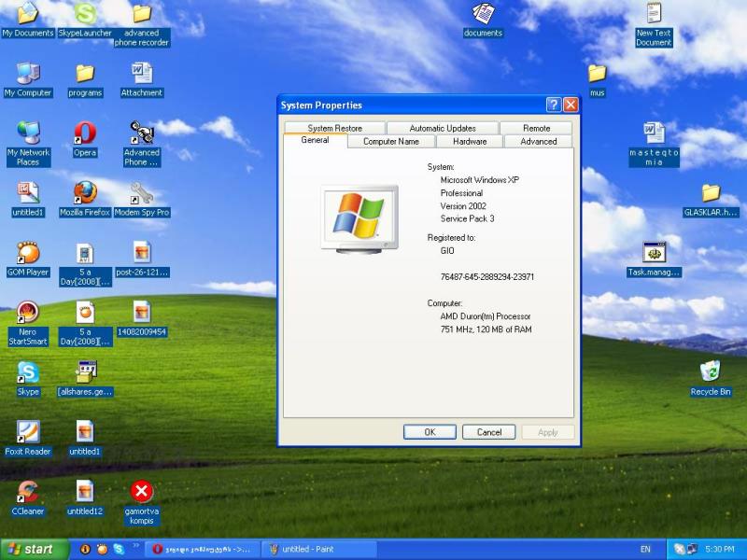Select the Nero StartSmart icon
The width and height of the screenshot is (747, 560).
tap(28, 313)
